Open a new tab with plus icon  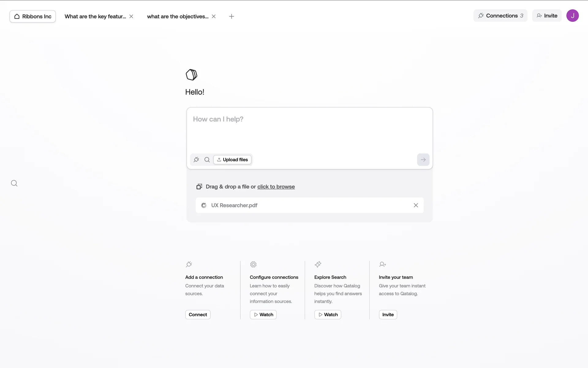(x=232, y=17)
